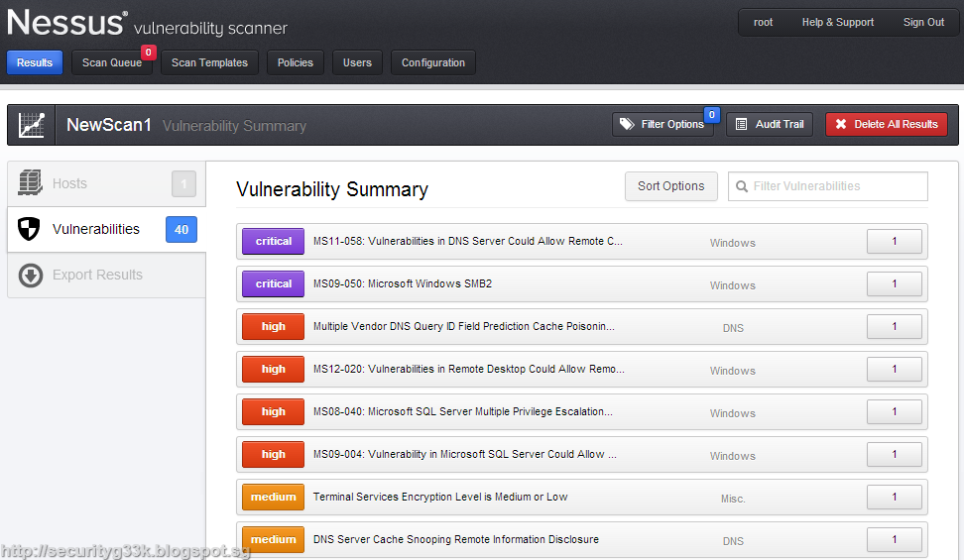The image size is (964, 560).
Task: Click the Export Results download arrow icon
Action: tap(31, 275)
